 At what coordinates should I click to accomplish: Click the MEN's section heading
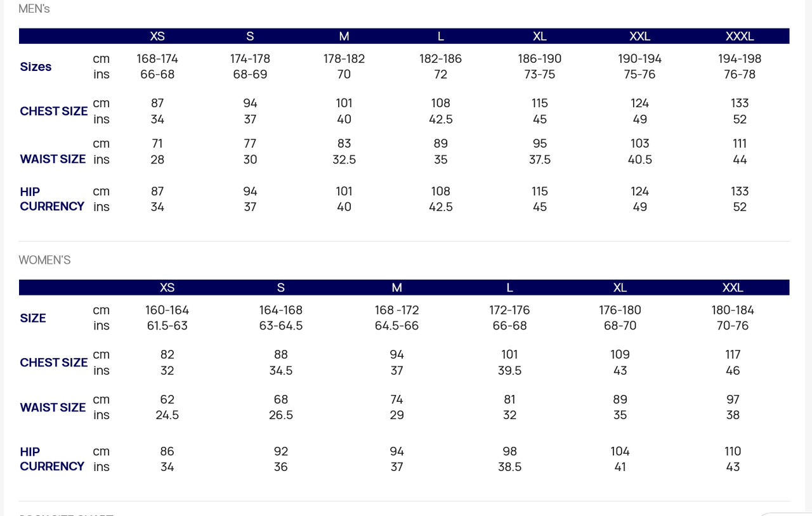point(34,9)
